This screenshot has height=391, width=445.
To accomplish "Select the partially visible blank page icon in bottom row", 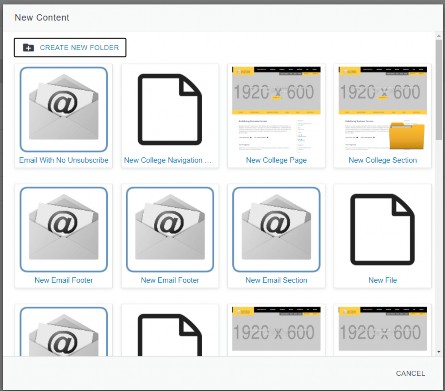I will tap(170, 335).
